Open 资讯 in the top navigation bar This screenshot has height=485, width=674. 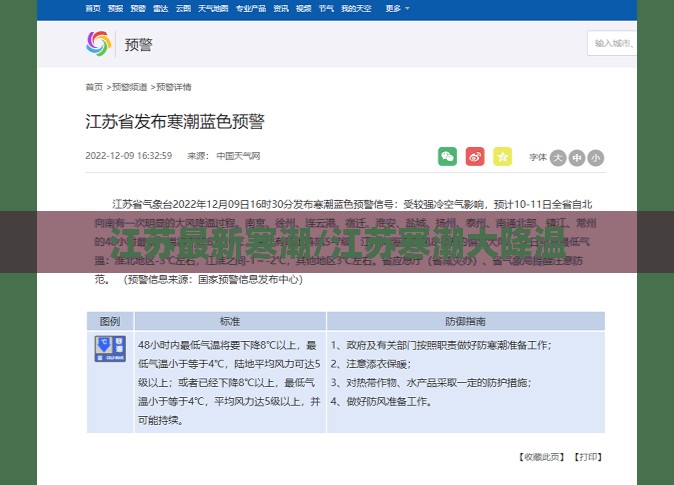coord(281,8)
